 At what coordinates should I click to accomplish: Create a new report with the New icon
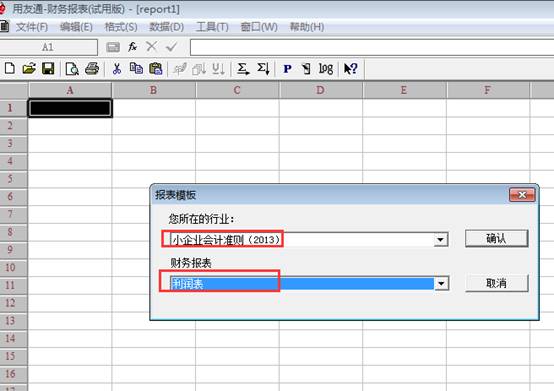(10, 69)
